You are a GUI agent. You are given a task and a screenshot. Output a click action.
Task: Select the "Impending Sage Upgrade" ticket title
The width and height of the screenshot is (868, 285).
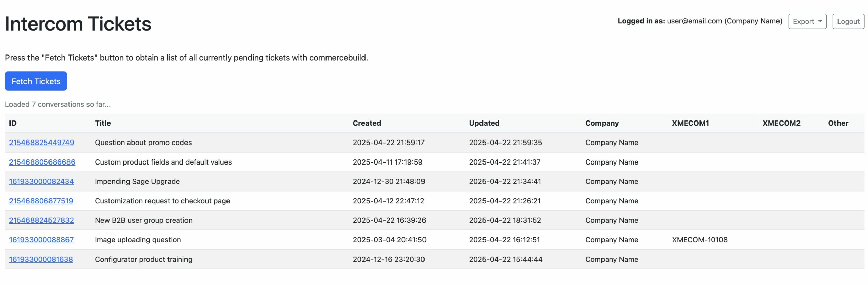tap(137, 181)
